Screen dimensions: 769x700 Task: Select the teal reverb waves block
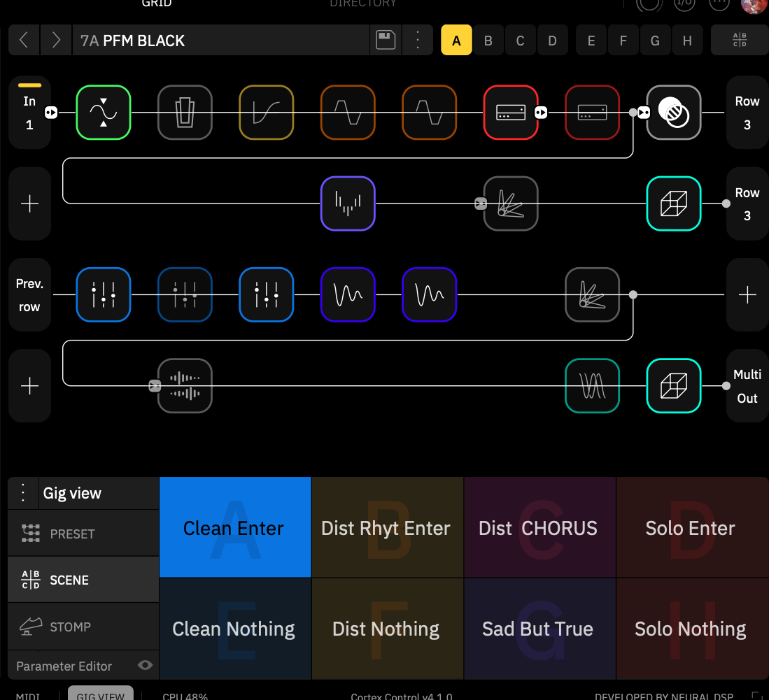point(592,386)
